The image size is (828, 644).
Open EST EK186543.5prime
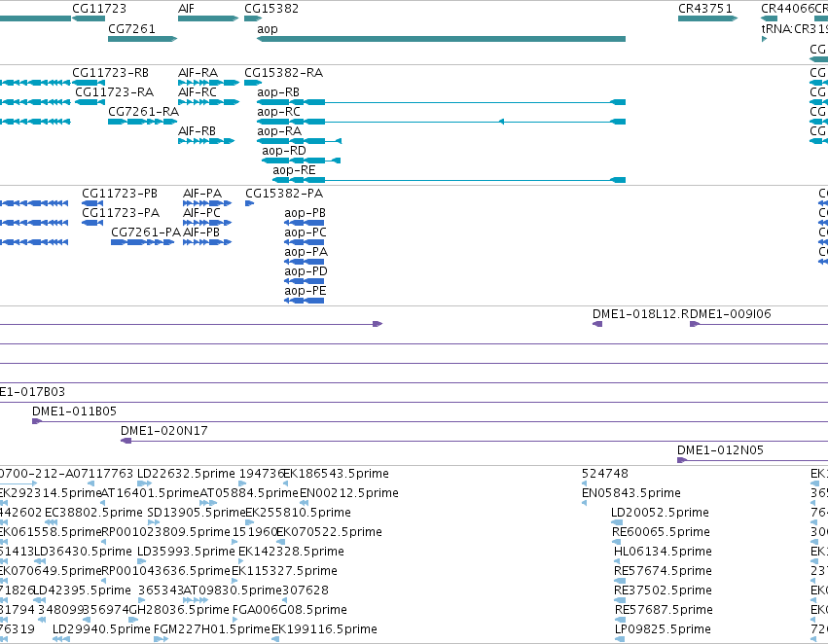[286, 483]
